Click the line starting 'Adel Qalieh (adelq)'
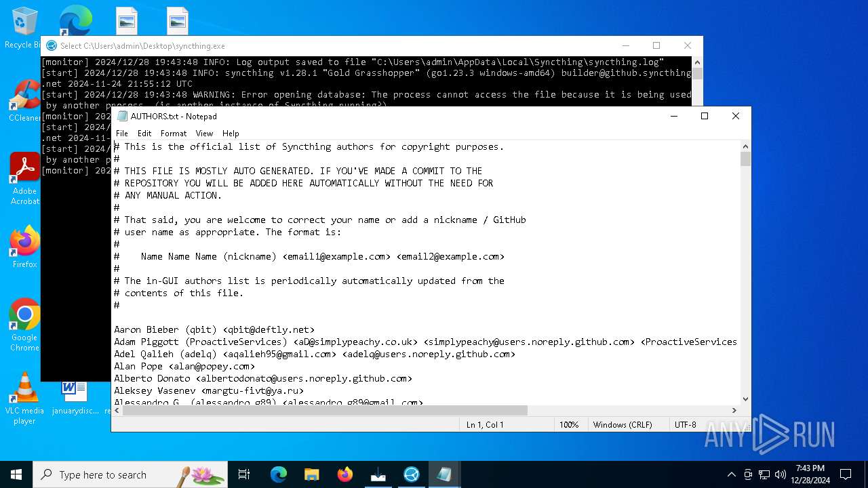The height and width of the screenshot is (488, 868). pos(315,354)
